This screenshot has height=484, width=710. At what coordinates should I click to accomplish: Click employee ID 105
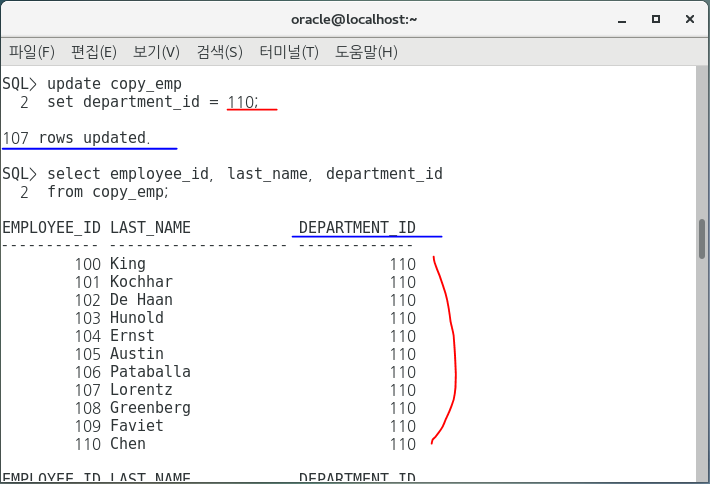[x=87, y=354]
